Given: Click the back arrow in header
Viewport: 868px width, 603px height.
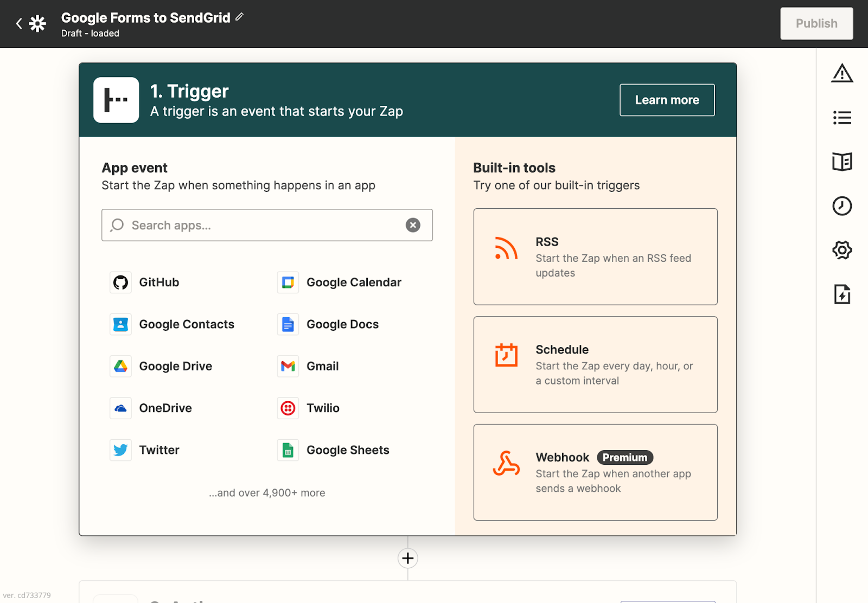Looking at the screenshot, I should [19, 23].
